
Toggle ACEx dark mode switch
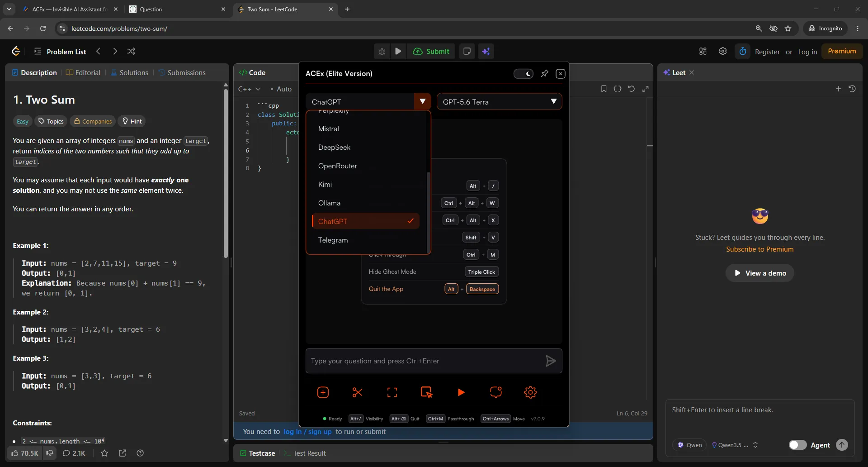[524, 73]
